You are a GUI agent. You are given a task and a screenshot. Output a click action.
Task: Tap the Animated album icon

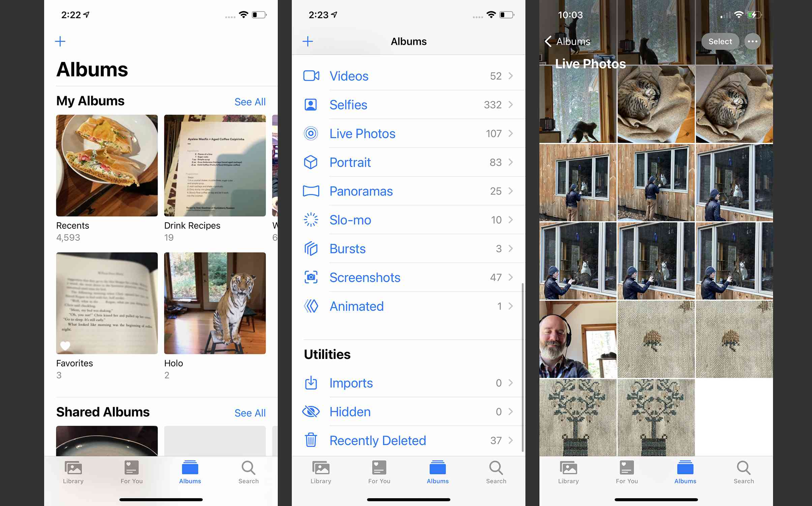[x=311, y=306]
